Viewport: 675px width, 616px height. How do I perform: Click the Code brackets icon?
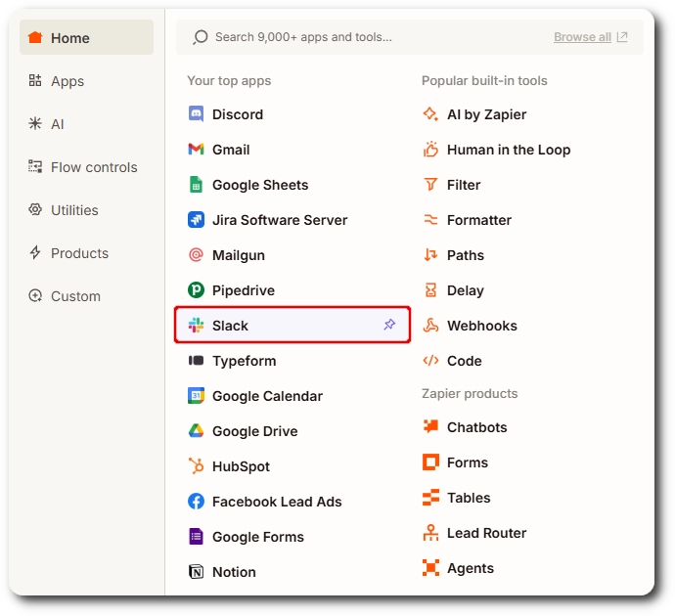tap(430, 361)
